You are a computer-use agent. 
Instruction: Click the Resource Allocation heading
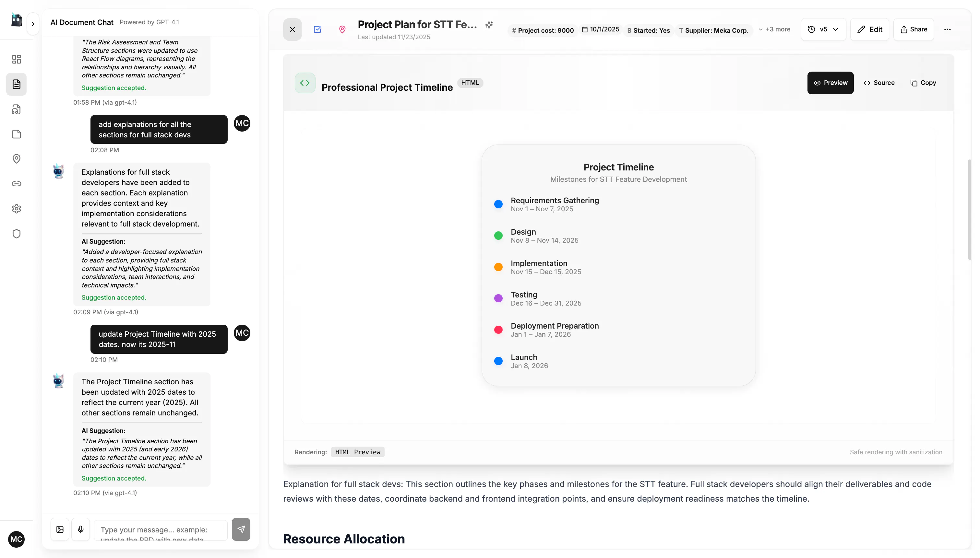(x=343, y=539)
